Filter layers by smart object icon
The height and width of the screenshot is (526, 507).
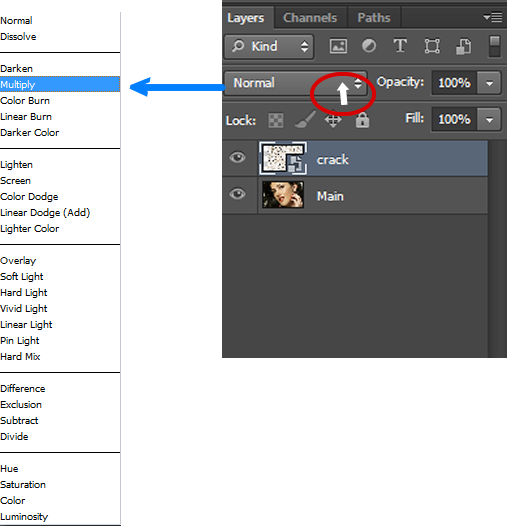(x=464, y=46)
